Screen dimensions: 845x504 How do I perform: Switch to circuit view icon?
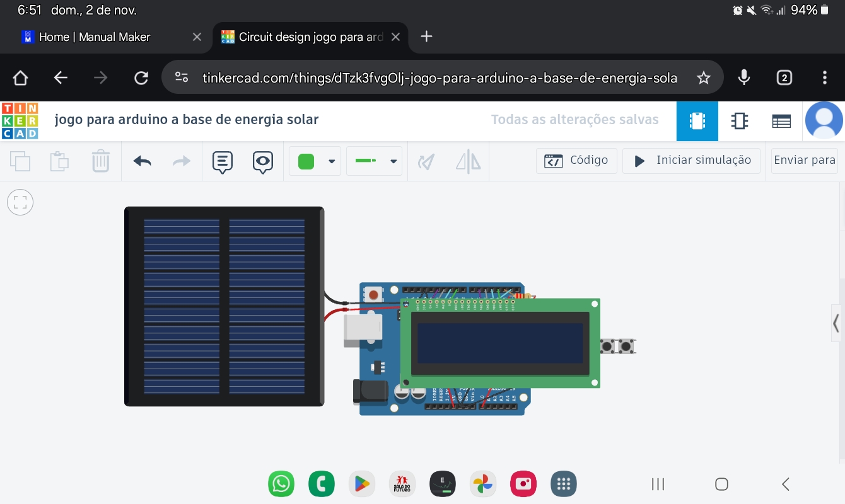(697, 121)
